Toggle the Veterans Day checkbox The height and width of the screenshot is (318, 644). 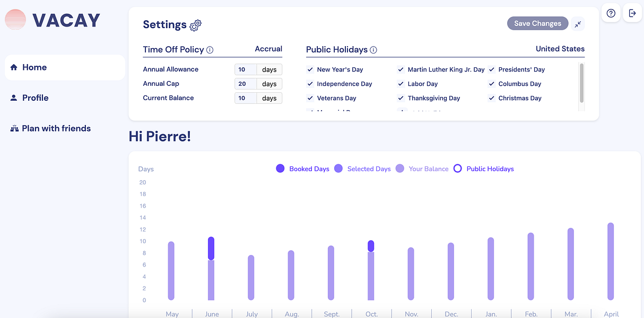(x=310, y=98)
